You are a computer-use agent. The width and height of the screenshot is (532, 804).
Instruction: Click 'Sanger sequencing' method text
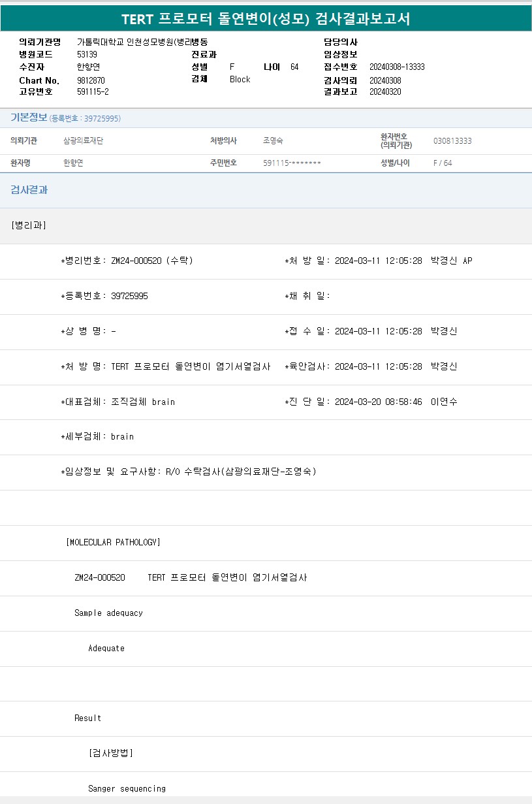127,788
